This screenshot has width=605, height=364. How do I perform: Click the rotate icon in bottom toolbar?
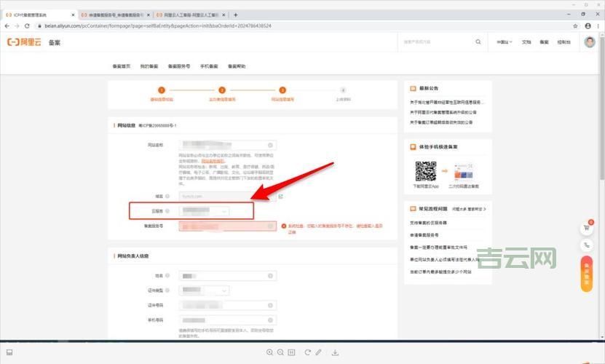[306, 352]
